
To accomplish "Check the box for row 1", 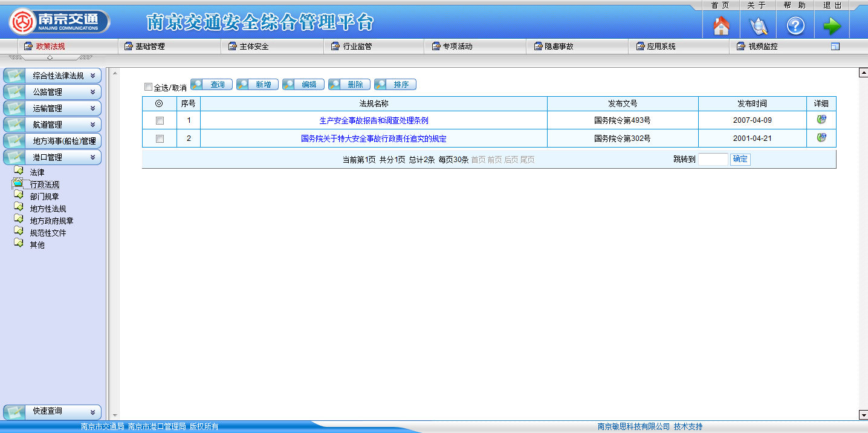I will pyautogui.click(x=160, y=120).
